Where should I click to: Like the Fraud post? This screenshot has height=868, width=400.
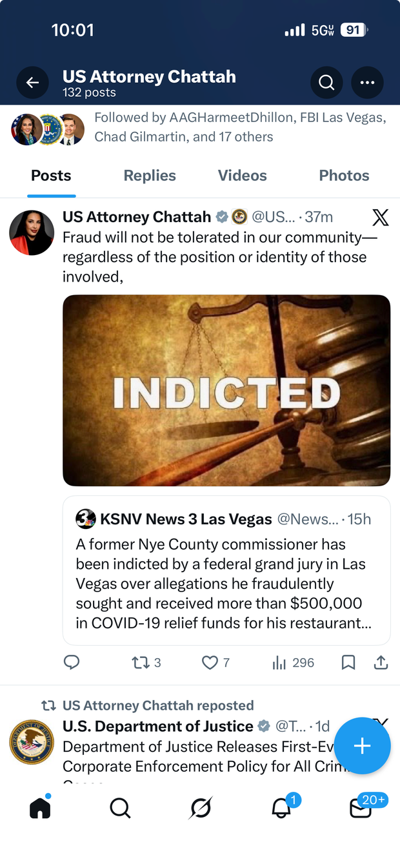point(210,662)
